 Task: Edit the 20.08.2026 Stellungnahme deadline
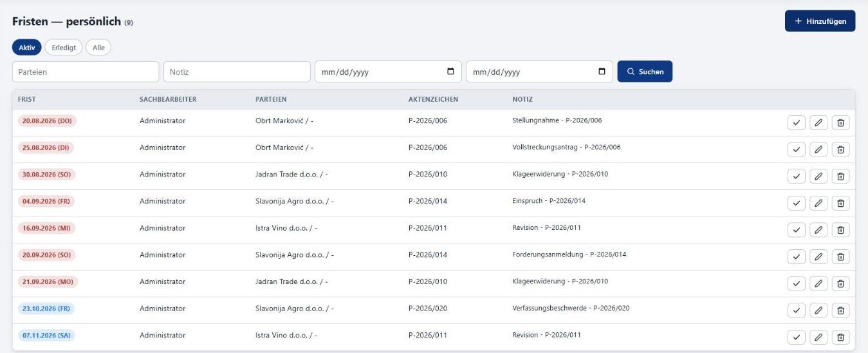(818, 123)
